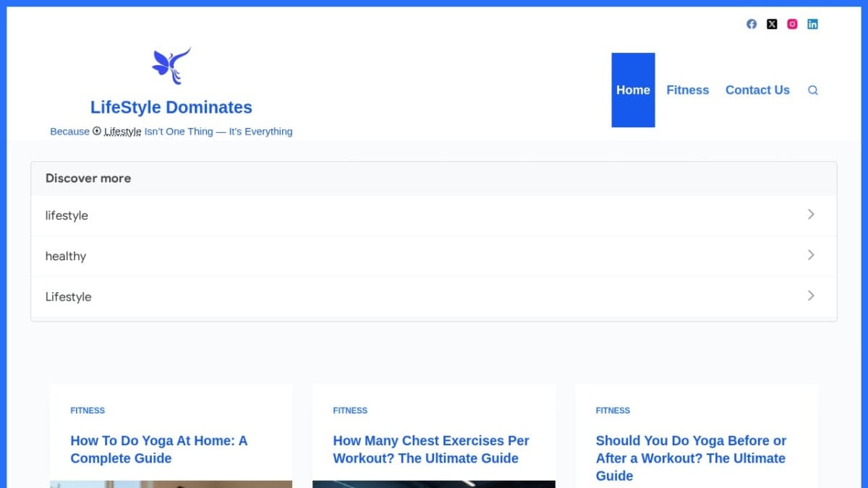The width and height of the screenshot is (868, 488).
Task: Open 'Should You Do Yoga Before or After' article
Action: tap(691, 458)
